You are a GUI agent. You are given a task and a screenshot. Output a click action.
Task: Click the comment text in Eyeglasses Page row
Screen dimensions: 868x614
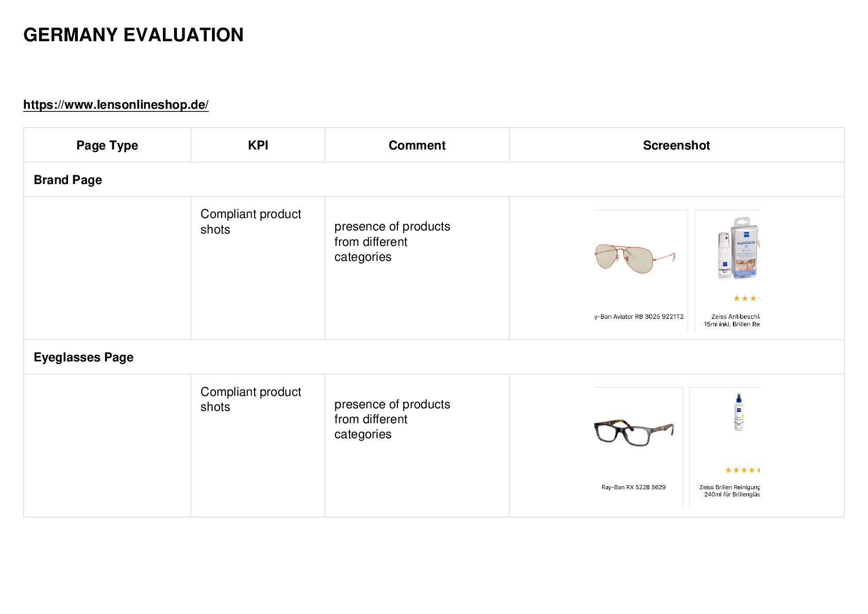(392, 419)
